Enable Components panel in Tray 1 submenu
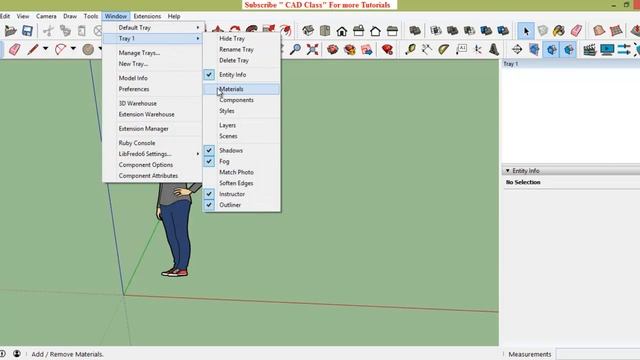 [x=241, y=100]
